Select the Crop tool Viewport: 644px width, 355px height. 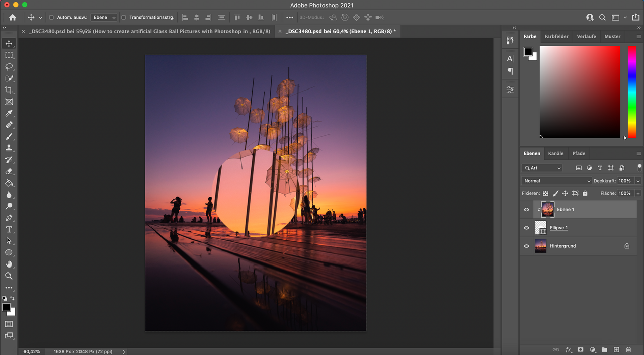(9, 90)
